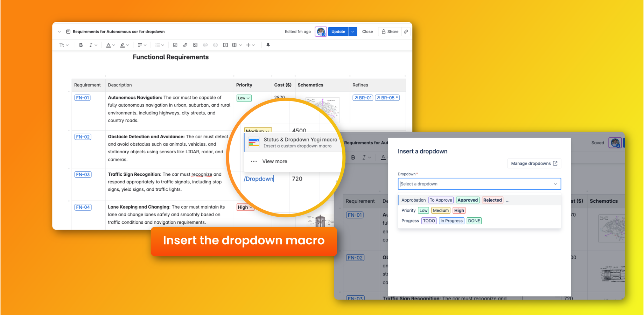Click Manage dropdowns button
The width and height of the screenshot is (644, 315).
coord(534,163)
